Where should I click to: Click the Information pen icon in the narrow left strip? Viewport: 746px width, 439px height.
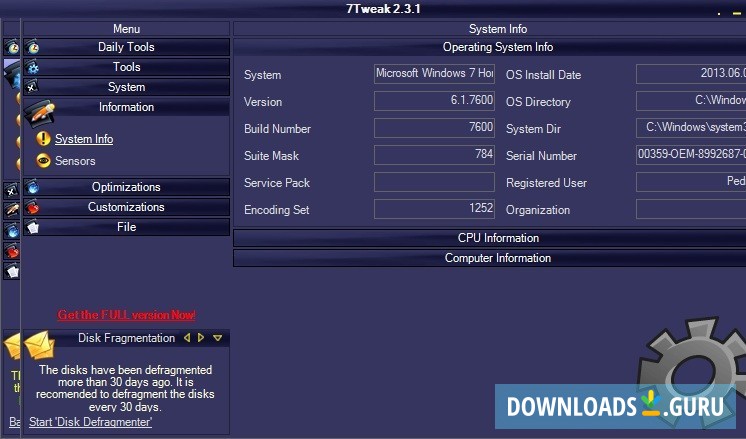click(11, 210)
